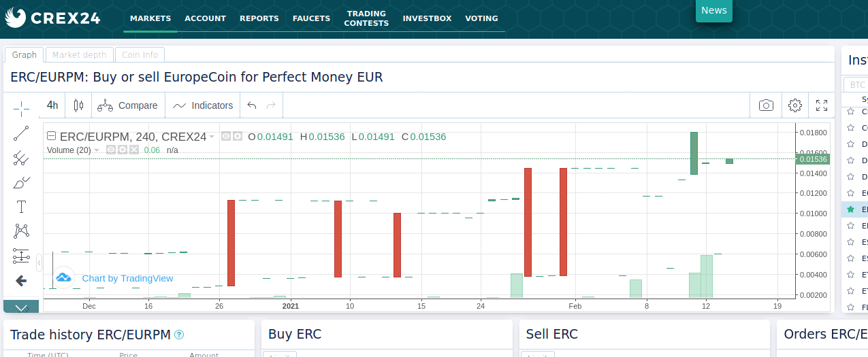Take a chart snapshot with camera icon
The width and height of the screenshot is (868, 357).
point(766,105)
